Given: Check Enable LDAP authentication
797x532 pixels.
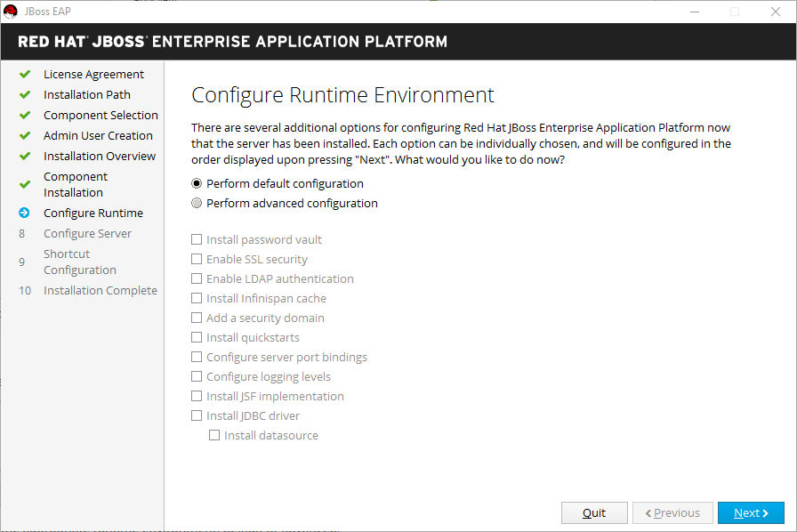Looking at the screenshot, I should click(195, 278).
